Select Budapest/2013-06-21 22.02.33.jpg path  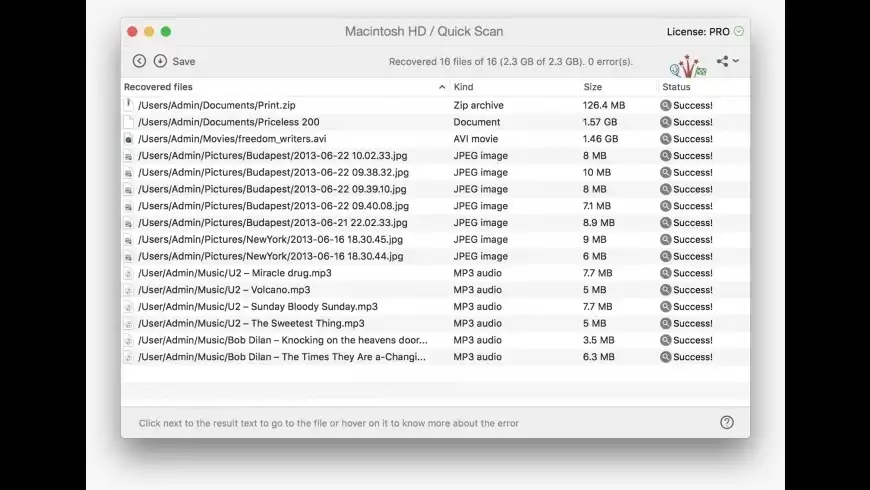click(272, 223)
